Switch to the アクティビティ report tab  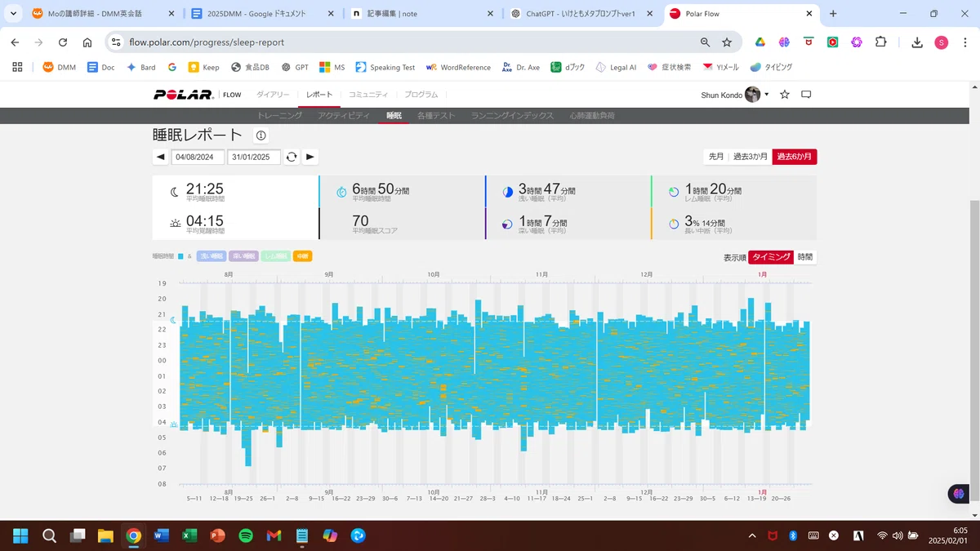click(344, 116)
